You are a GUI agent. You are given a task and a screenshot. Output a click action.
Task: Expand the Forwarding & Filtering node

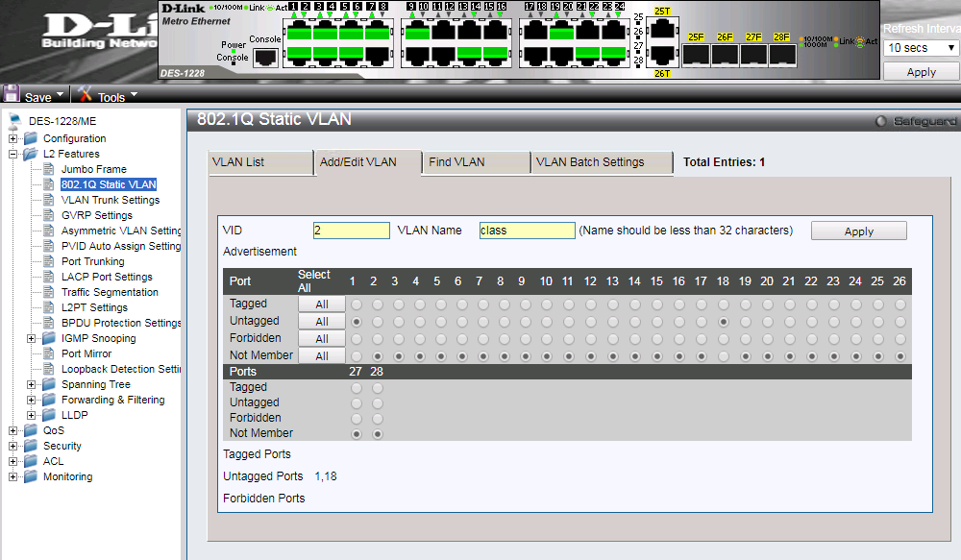pos(32,400)
